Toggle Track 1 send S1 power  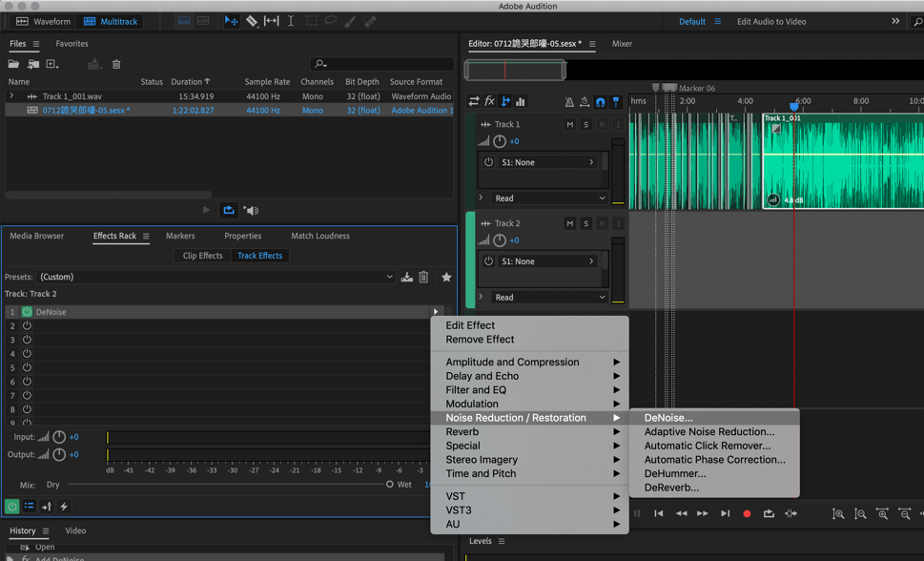pyautogui.click(x=488, y=161)
